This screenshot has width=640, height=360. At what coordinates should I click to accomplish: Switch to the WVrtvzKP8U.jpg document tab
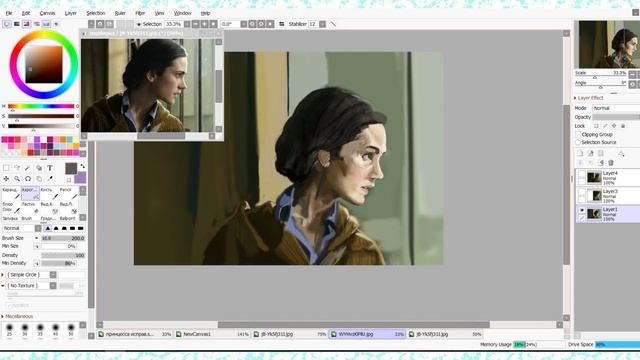coord(367,334)
